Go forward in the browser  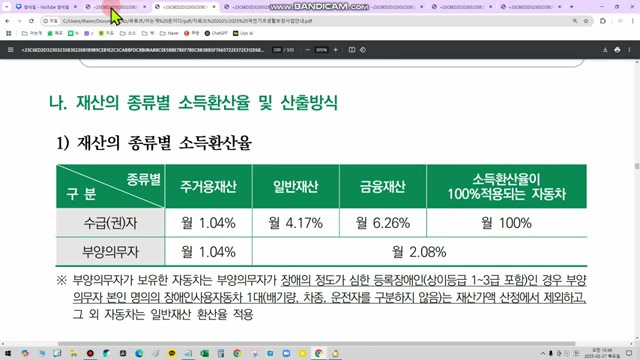coord(19,21)
